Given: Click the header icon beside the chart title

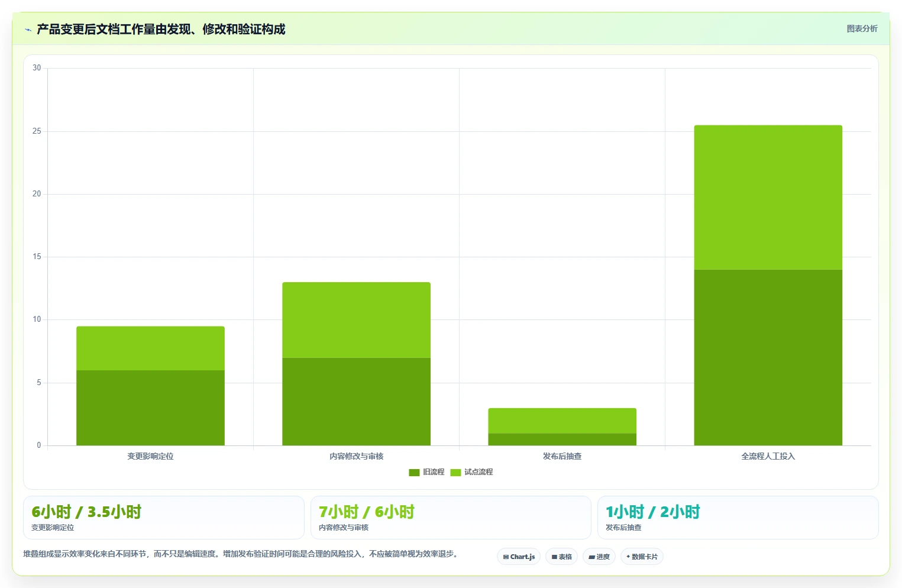Looking at the screenshot, I should coord(28,30).
